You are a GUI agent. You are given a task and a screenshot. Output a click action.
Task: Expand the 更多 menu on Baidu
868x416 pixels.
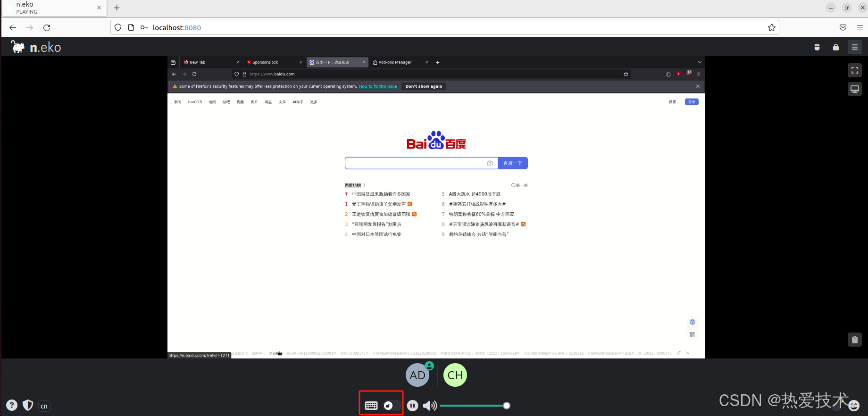[x=314, y=102]
